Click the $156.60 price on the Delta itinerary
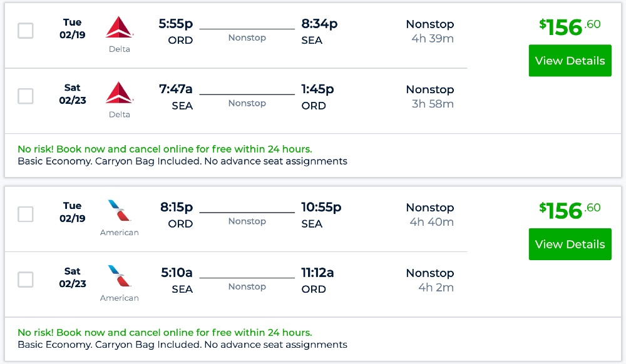626x364 pixels. (569, 28)
